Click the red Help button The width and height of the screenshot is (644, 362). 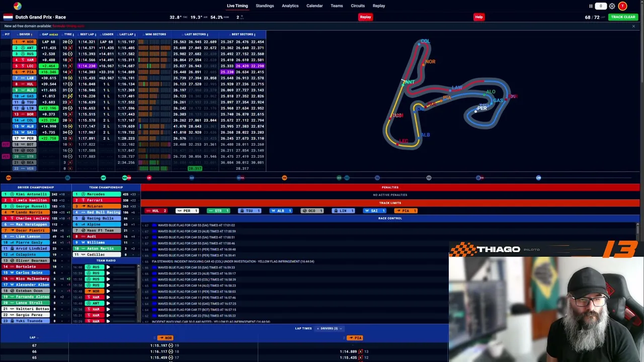(479, 17)
